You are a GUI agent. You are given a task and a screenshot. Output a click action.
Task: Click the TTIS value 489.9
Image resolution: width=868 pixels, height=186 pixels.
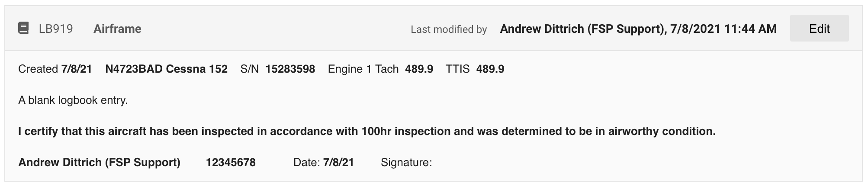[x=490, y=69]
